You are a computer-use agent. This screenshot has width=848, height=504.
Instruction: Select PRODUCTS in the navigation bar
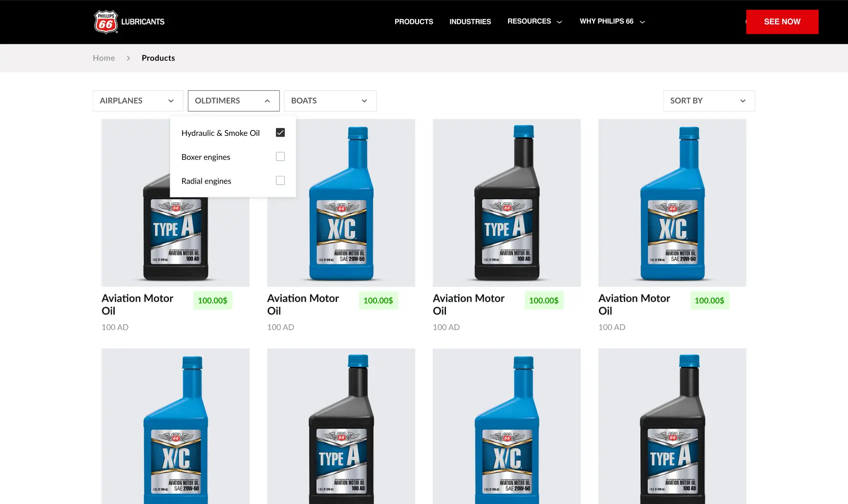[x=413, y=21]
